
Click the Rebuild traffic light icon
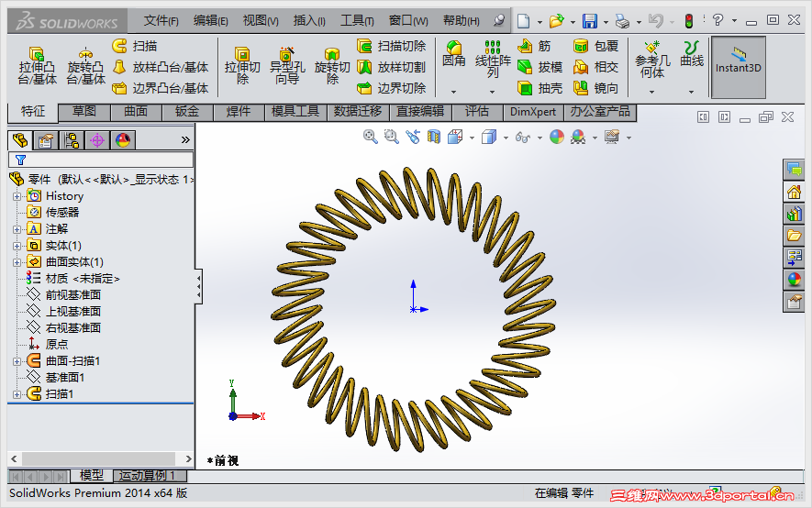click(x=689, y=21)
